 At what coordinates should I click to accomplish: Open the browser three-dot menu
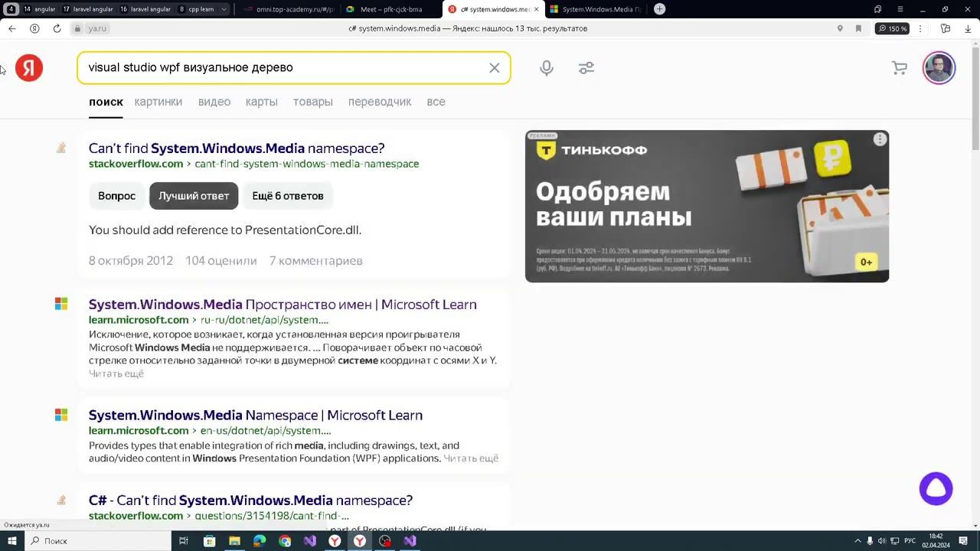tap(920, 28)
